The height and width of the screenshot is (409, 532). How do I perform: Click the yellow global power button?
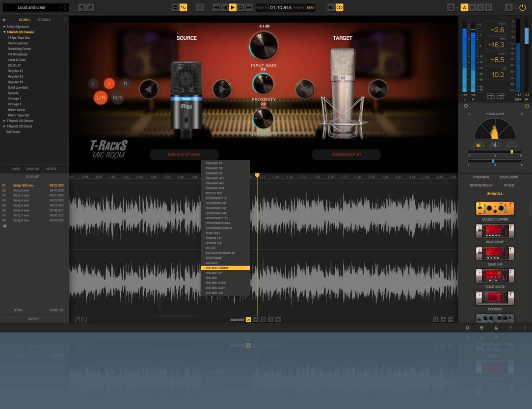(523, 7)
